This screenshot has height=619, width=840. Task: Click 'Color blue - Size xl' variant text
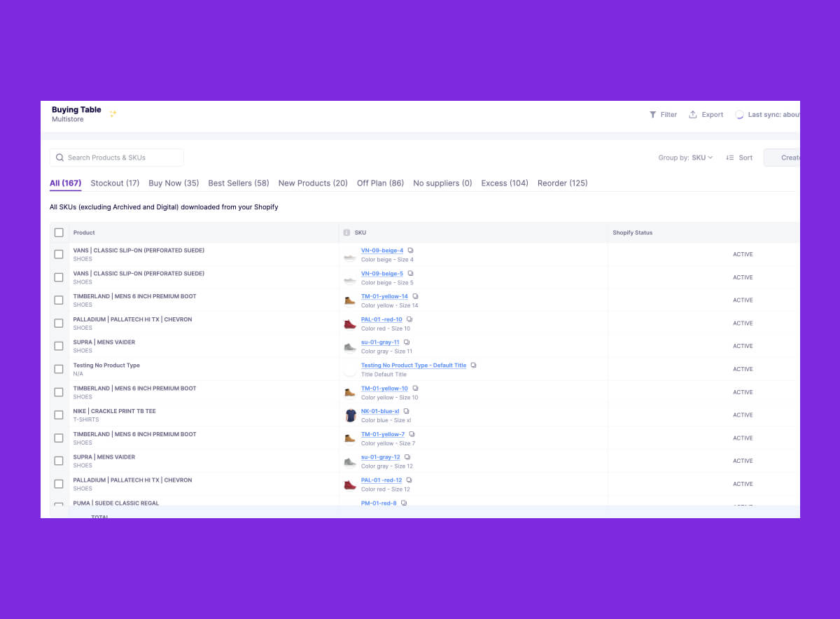(386, 421)
